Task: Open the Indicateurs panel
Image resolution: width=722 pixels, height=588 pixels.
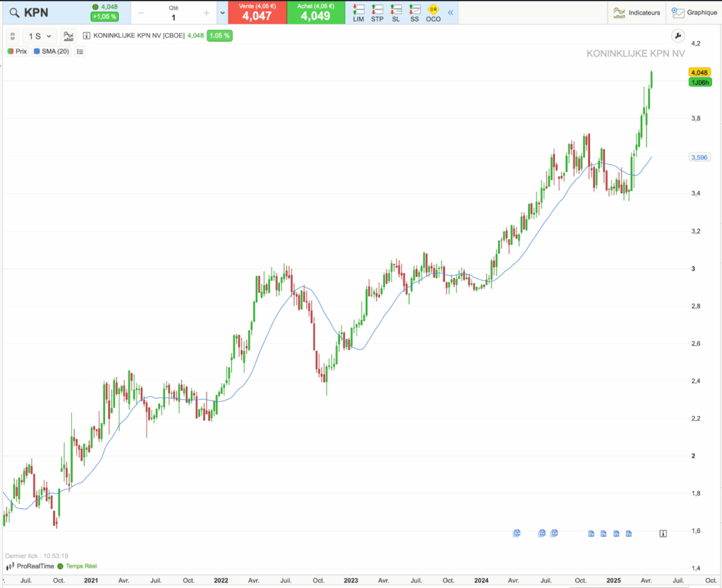Action: point(637,13)
